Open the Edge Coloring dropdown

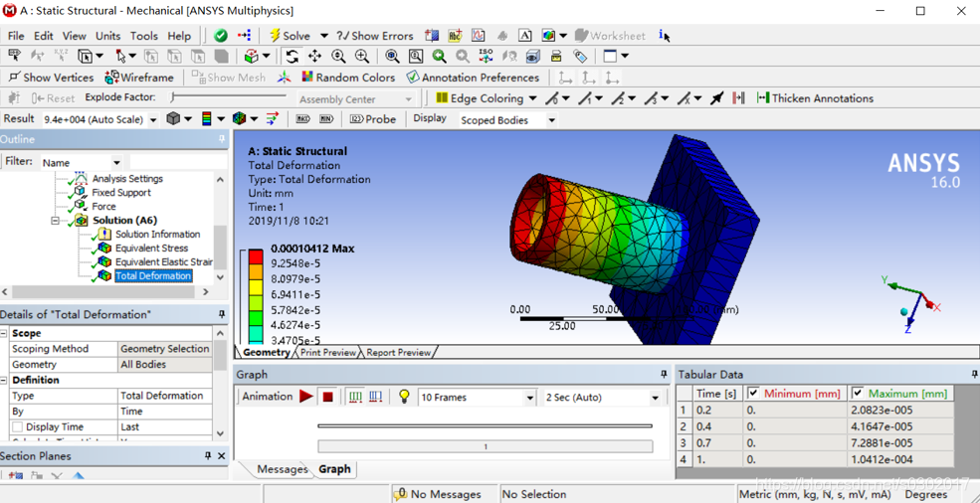(532, 98)
